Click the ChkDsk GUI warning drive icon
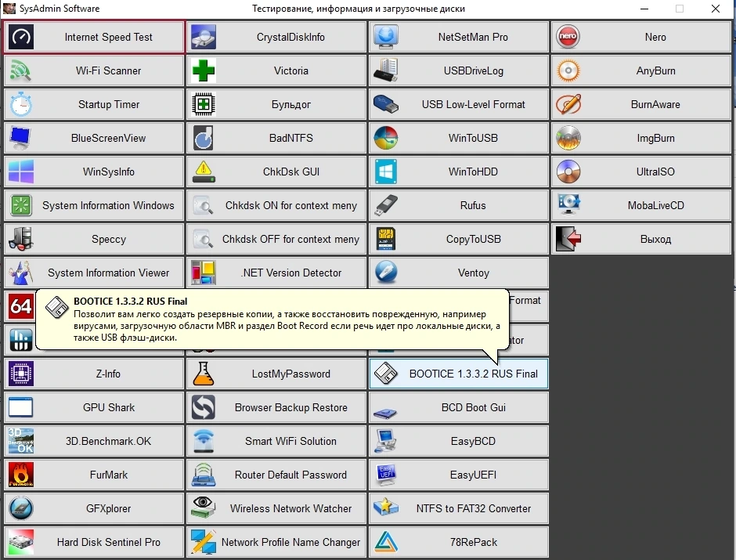The width and height of the screenshot is (736, 560). click(204, 172)
